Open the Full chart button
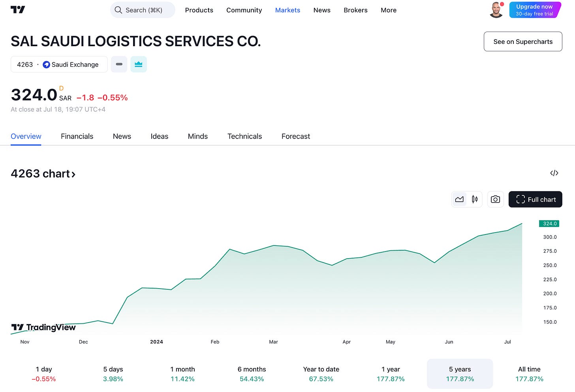 coord(536,199)
